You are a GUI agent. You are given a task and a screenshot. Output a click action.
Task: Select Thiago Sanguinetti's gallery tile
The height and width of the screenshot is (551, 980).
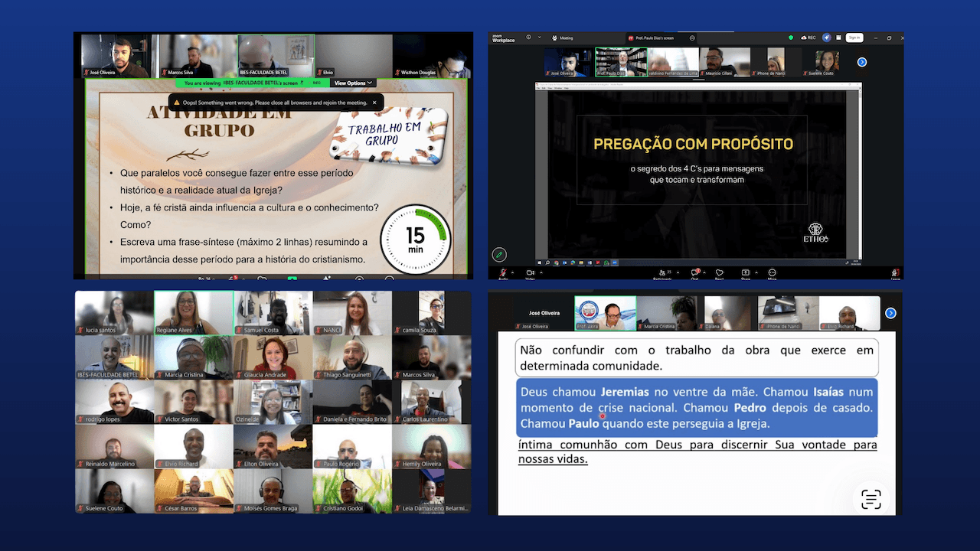tap(352, 357)
